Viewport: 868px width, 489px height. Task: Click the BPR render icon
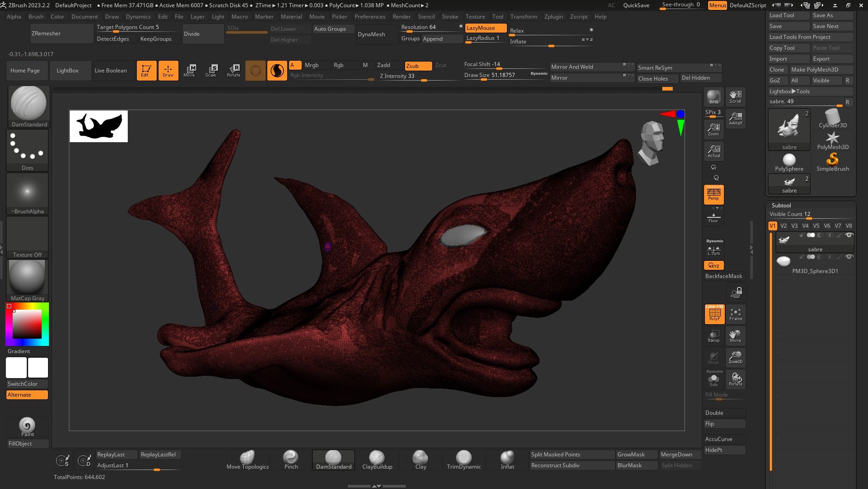(x=714, y=97)
